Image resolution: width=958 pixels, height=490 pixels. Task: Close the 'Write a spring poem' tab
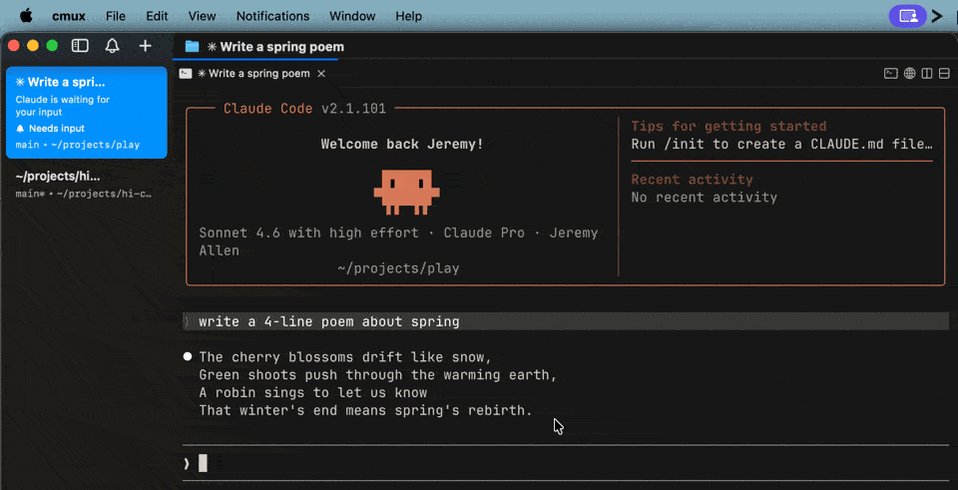(321, 73)
